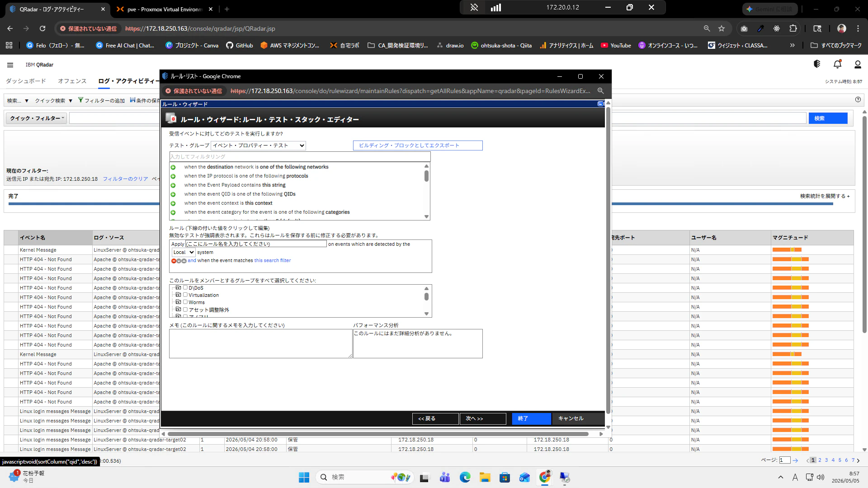Click the キャンセル button
This screenshot has height=488, width=868.
[x=578, y=419]
